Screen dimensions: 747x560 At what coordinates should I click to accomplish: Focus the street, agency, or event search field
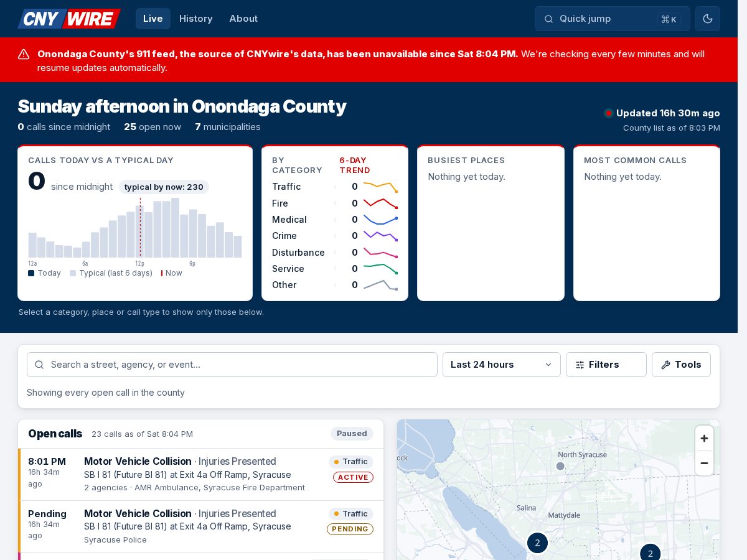click(x=232, y=365)
